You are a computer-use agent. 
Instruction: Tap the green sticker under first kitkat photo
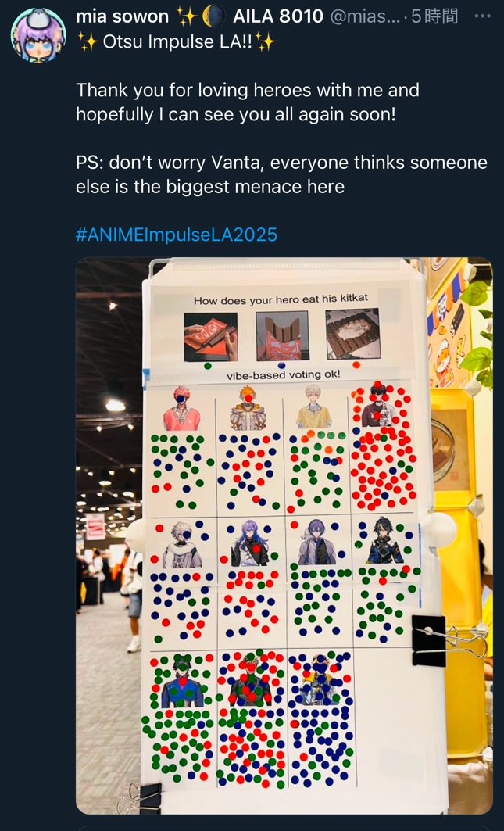pos(208,366)
